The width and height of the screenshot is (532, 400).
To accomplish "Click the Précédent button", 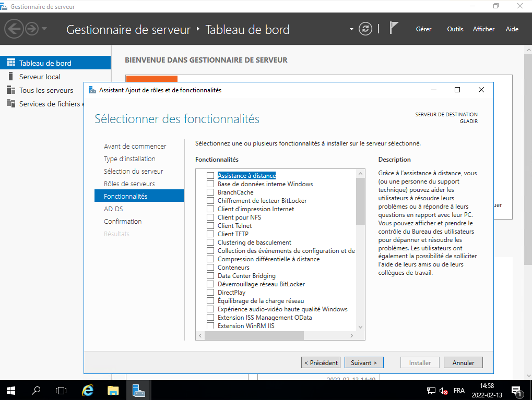I will [x=321, y=363].
